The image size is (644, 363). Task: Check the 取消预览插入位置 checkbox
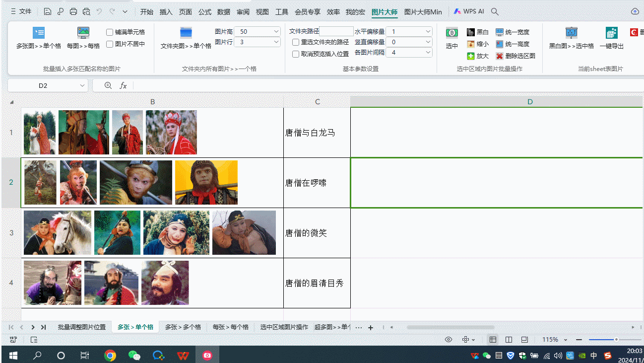click(x=296, y=54)
